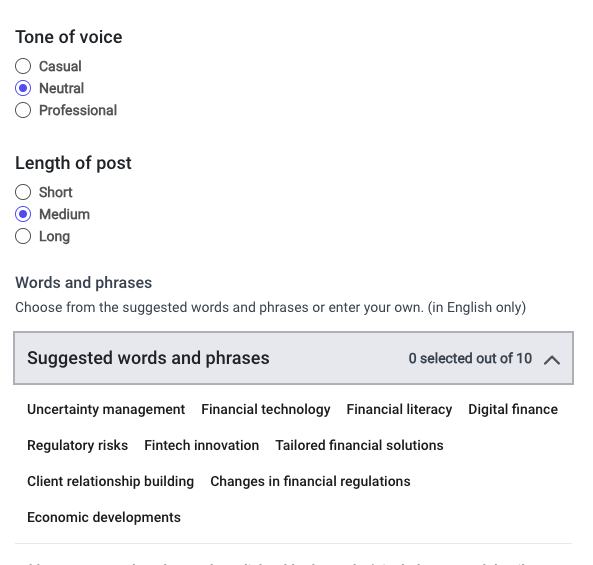Image resolution: width=593 pixels, height=565 pixels.
Task: Choose the Digital finance phrase
Action: (x=513, y=409)
